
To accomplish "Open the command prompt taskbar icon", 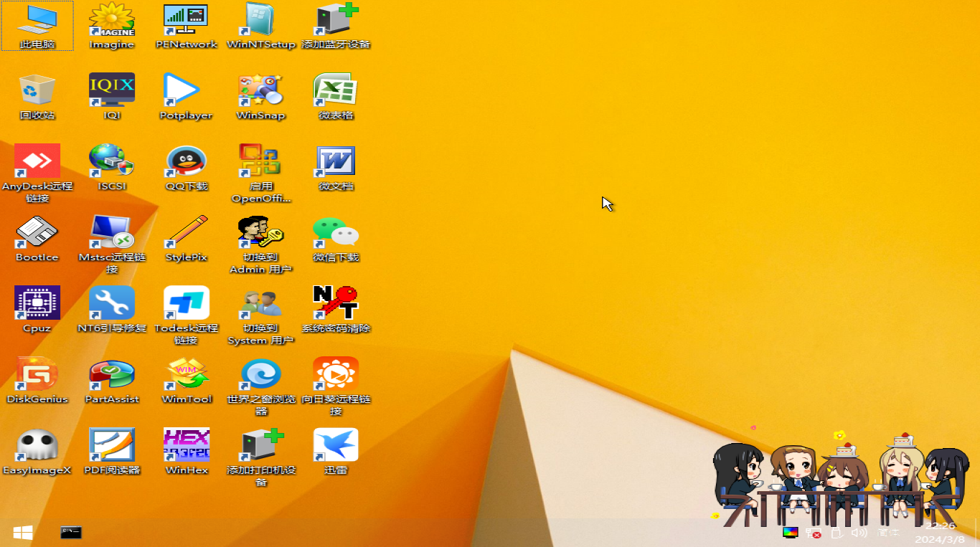I will point(71,532).
